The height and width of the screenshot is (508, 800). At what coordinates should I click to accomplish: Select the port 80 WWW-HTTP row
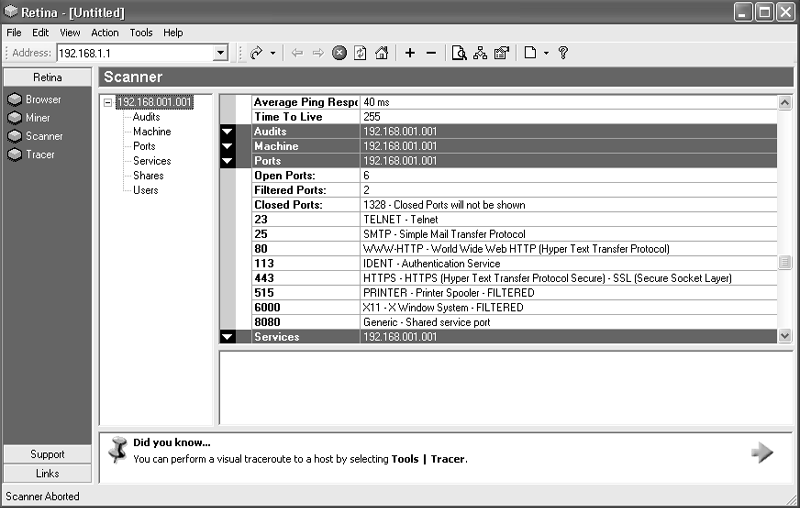514,249
